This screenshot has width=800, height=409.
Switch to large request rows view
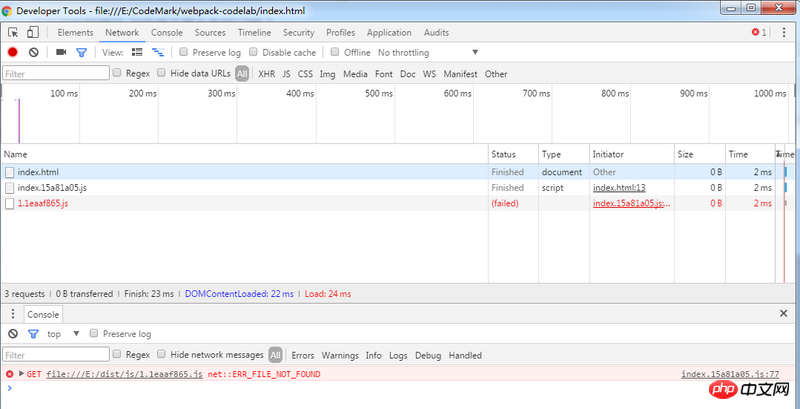coord(135,52)
